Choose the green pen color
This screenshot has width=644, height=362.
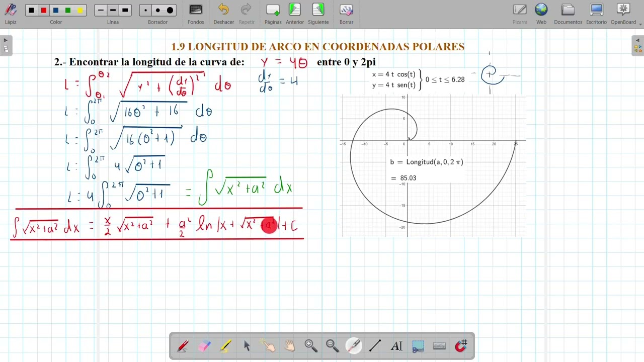(x=68, y=10)
